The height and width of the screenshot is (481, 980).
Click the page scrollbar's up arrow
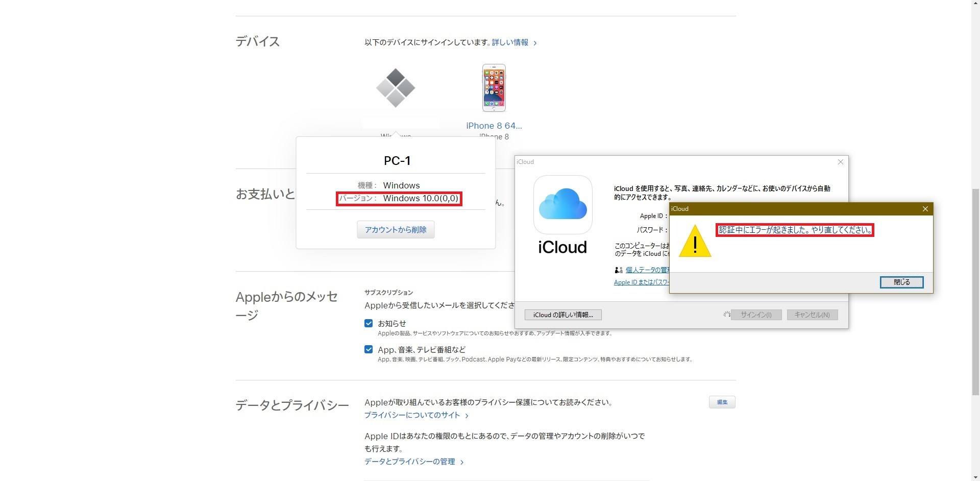975,4
